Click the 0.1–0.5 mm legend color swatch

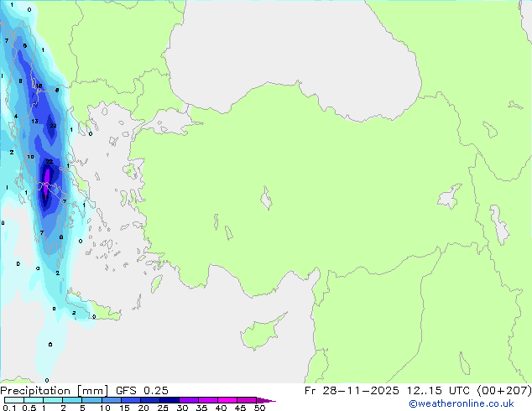[x=14, y=400]
